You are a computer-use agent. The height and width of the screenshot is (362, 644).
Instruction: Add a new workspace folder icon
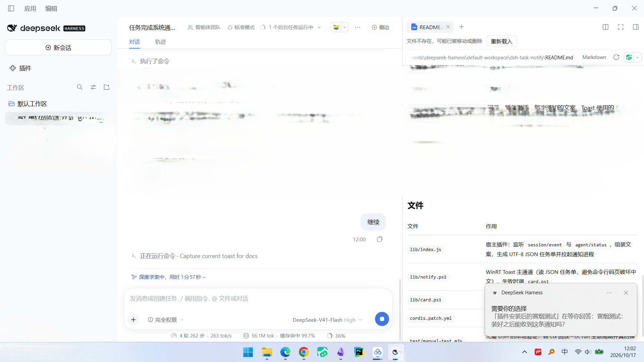pyautogui.click(x=107, y=87)
